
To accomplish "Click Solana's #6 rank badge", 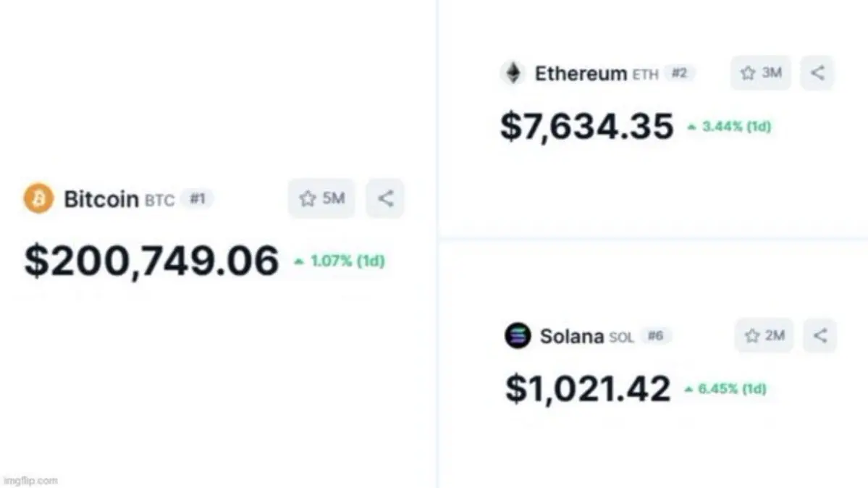I will [655, 336].
